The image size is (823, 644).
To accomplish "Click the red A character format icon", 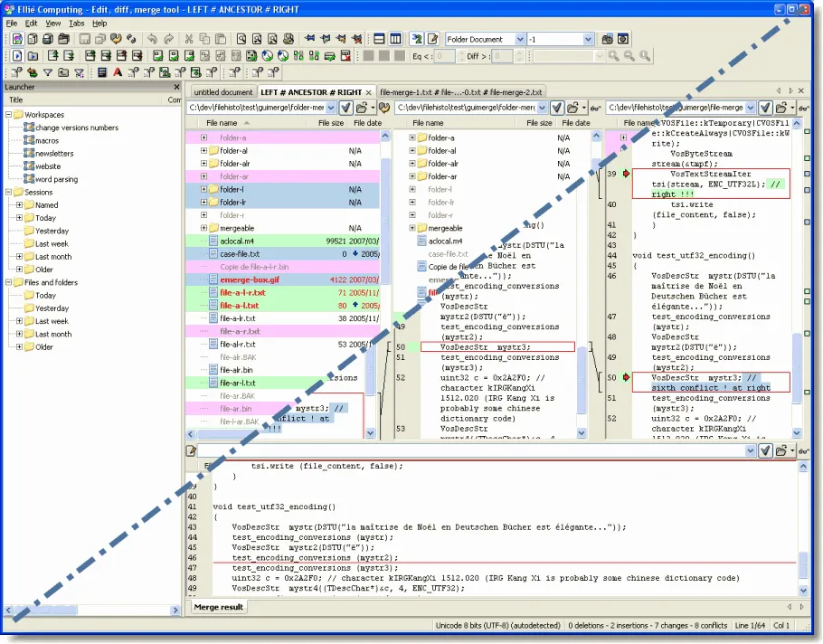I will click(x=118, y=71).
